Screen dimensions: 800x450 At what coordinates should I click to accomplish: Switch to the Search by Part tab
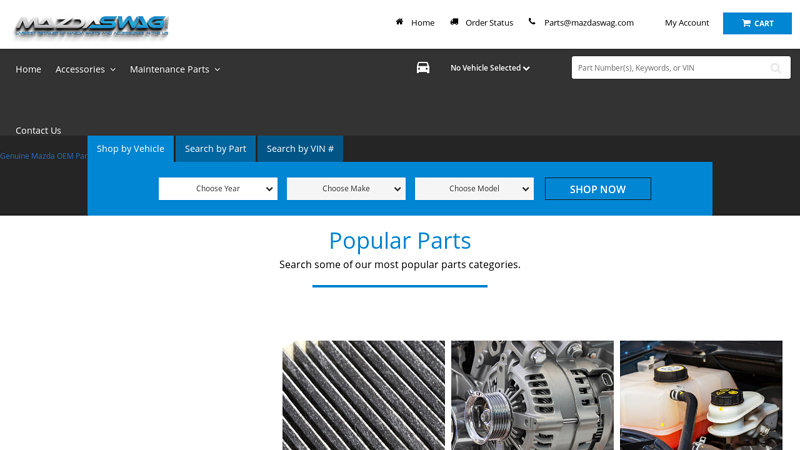pos(215,148)
